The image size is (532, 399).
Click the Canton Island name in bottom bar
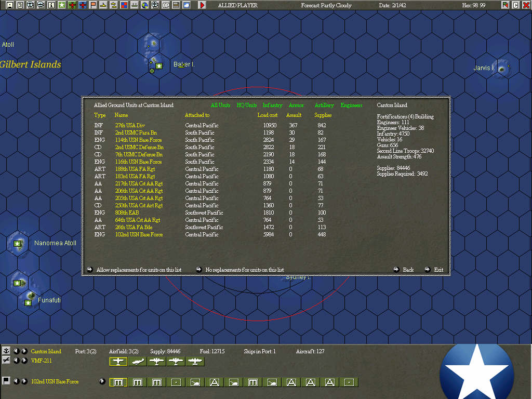coord(46,351)
